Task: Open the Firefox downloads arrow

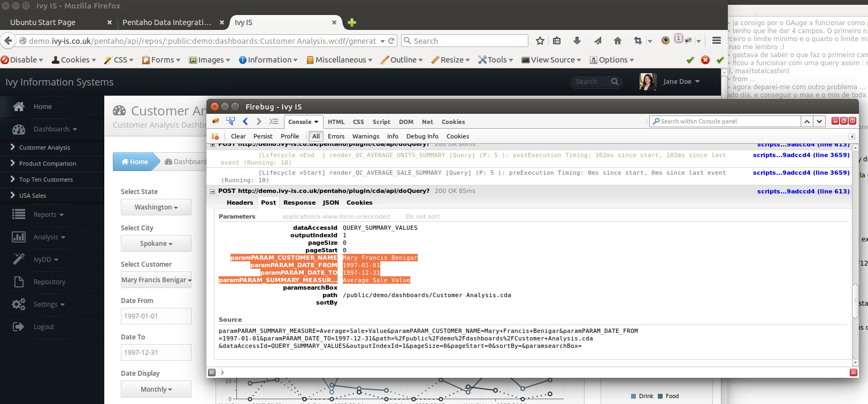Action: pos(577,41)
